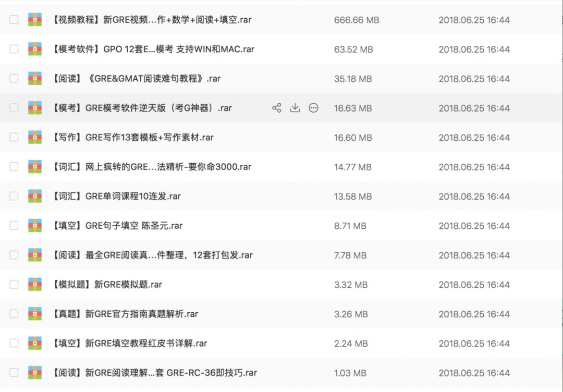The image size is (563, 392).
Task: Tick the checkbox for GRE-RC-36即技巧.rar
Action: 14,373
